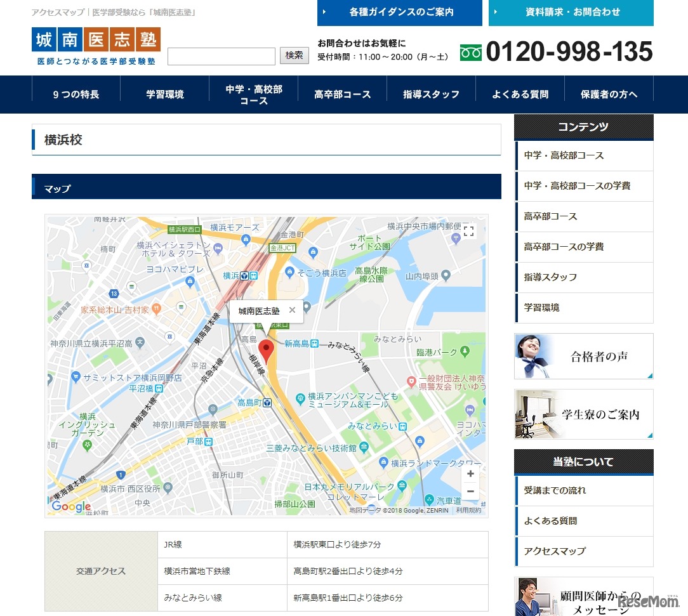The image size is (688, 616).
Task: Open sidebar link 高卒部コース
Action: click(x=584, y=216)
